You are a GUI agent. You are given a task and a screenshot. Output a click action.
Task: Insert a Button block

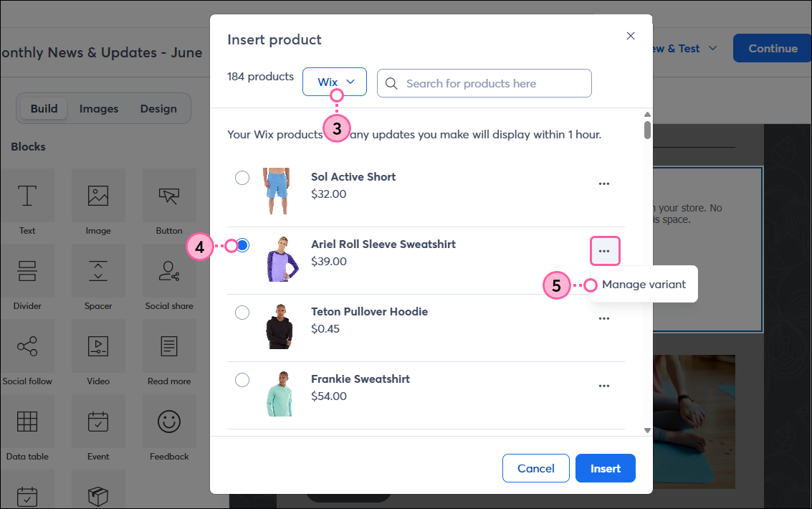(169, 195)
